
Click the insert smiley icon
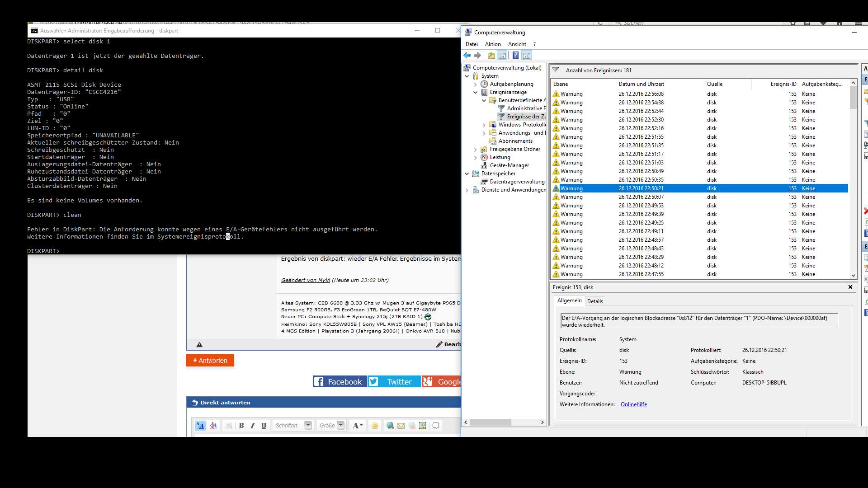(374, 426)
